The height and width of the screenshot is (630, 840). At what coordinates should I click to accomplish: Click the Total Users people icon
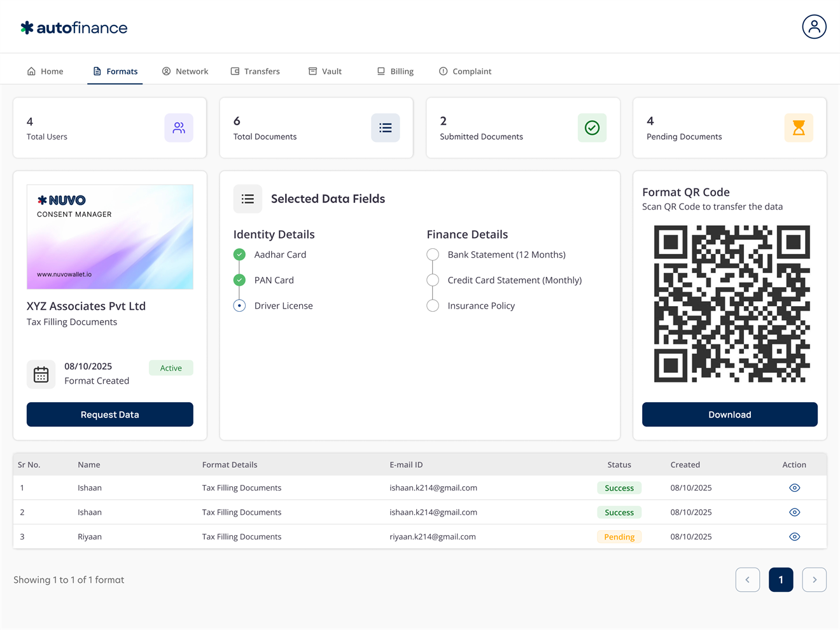tap(179, 128)
